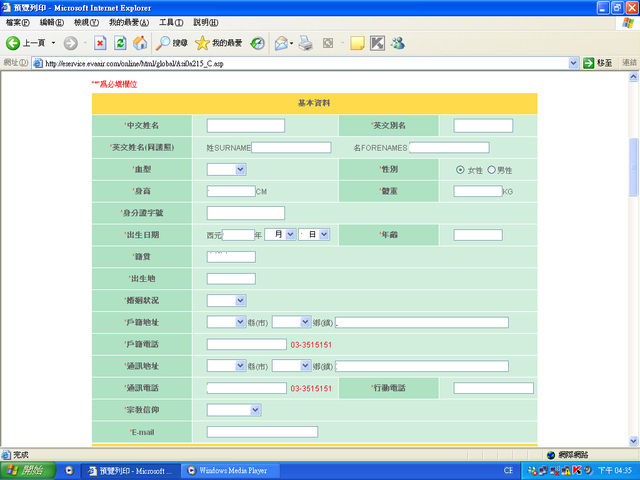Open the Edit menu
Viewport: 640px width, 480px height.
[x=51, y=22]
